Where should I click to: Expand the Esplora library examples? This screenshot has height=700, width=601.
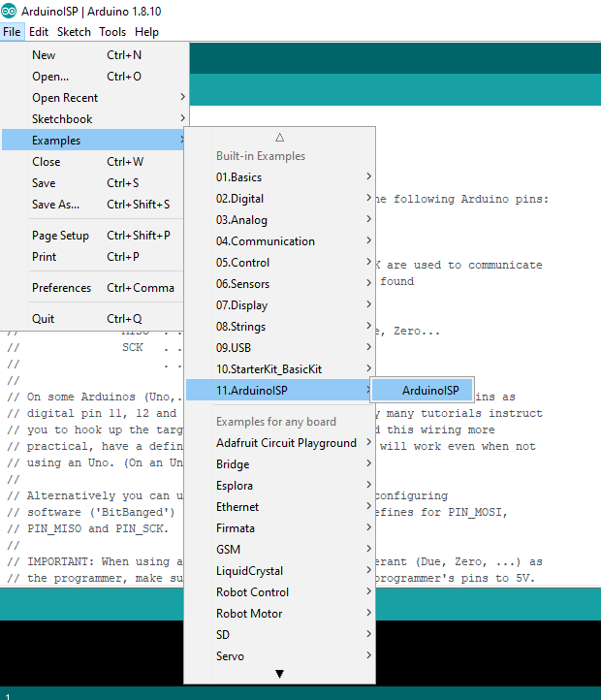tap(279, 486)
